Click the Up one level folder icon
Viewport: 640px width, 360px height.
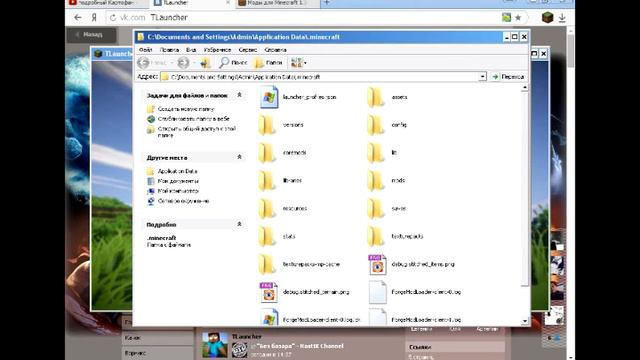point(205,63)
